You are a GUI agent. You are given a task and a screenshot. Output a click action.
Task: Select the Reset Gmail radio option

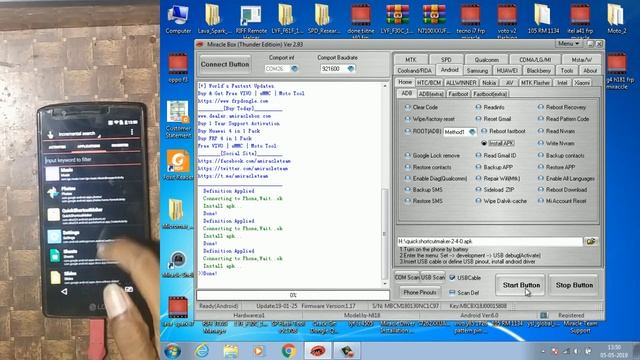click(x=493, y=119)
